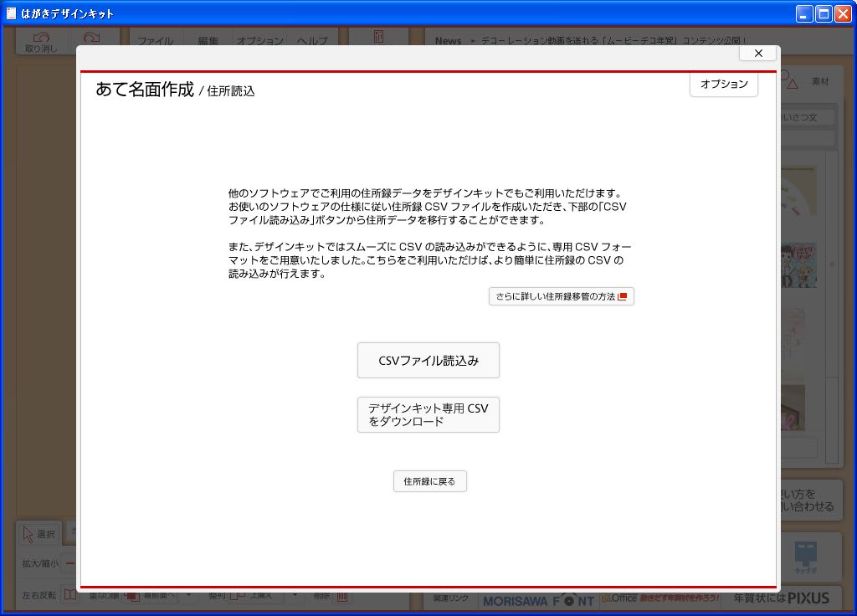The image size is (857, 616).
Task: Click the News headline about ムービーデコ年賀
Action: (x=611, y=41)
